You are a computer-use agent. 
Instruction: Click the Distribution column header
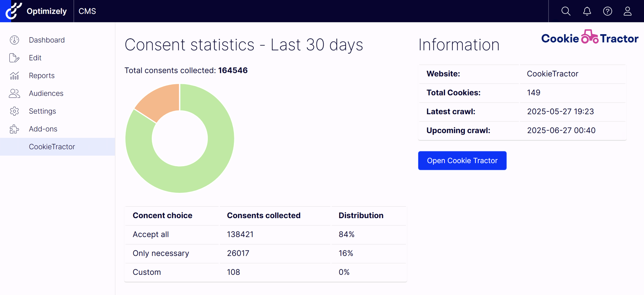click(x=361, y=215)
